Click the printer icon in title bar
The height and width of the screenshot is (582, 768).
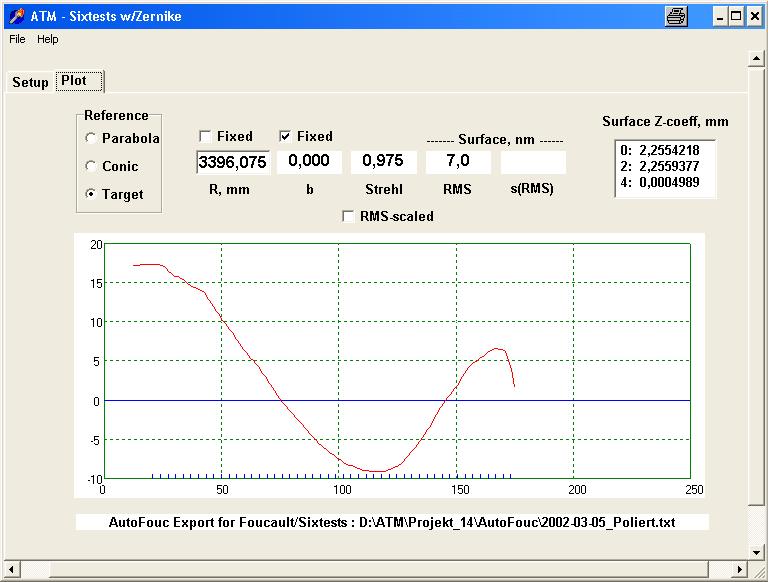677,16
